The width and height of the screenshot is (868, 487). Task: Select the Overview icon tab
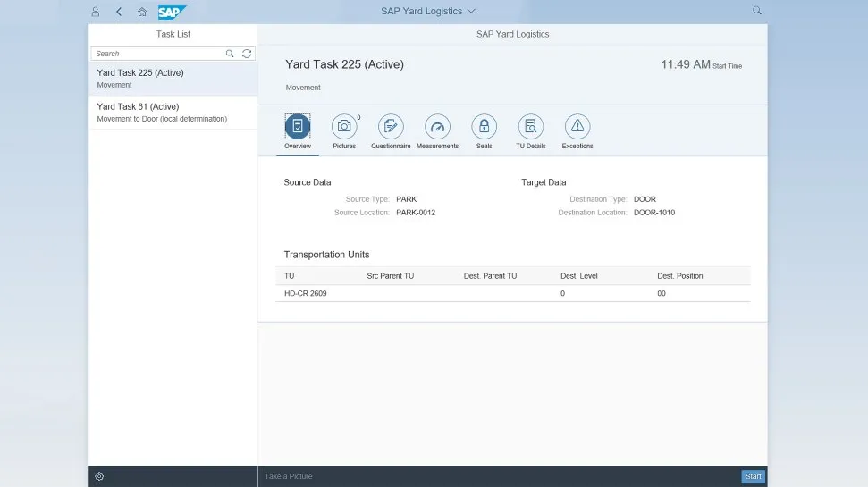coord(298,127)
